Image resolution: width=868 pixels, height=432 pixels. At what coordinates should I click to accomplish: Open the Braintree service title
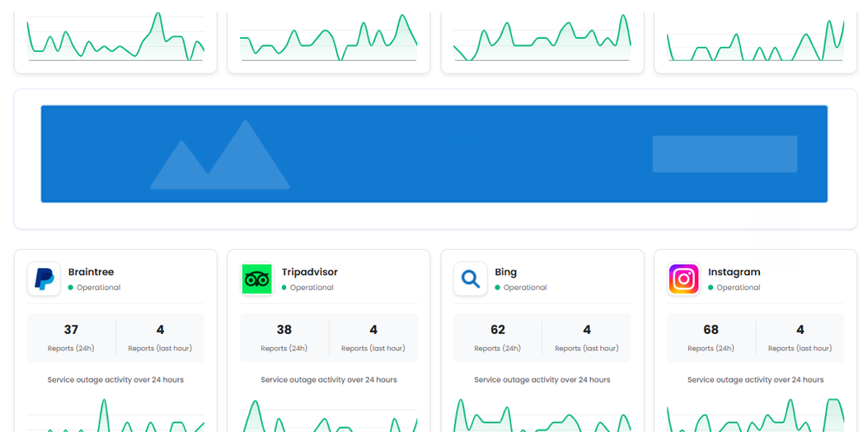(91, 272)
